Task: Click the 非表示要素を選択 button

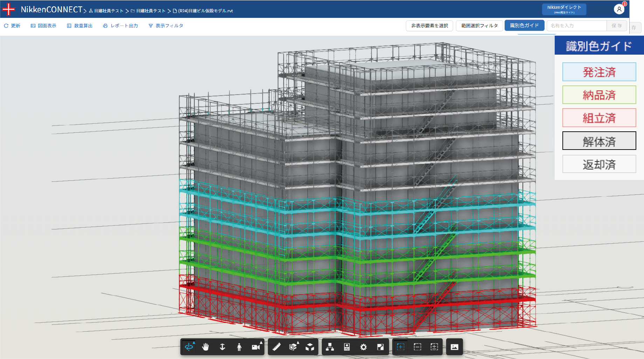Action: (x=429, y=26)
